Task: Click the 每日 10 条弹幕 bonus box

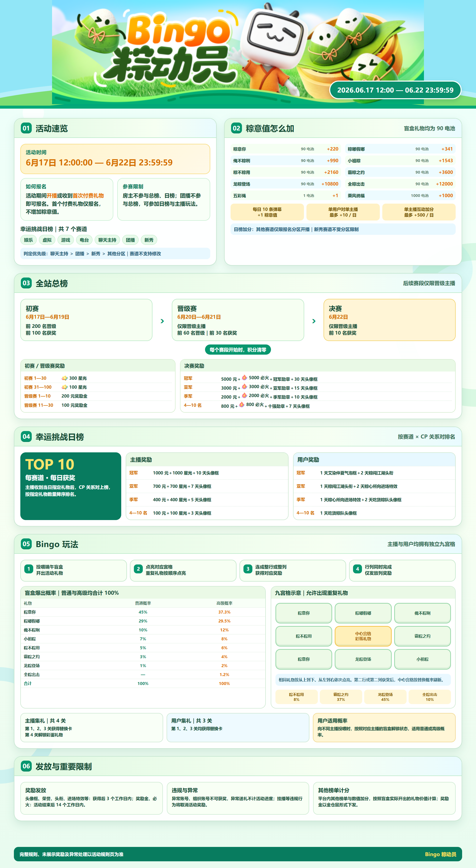Action: click(267, 212)
